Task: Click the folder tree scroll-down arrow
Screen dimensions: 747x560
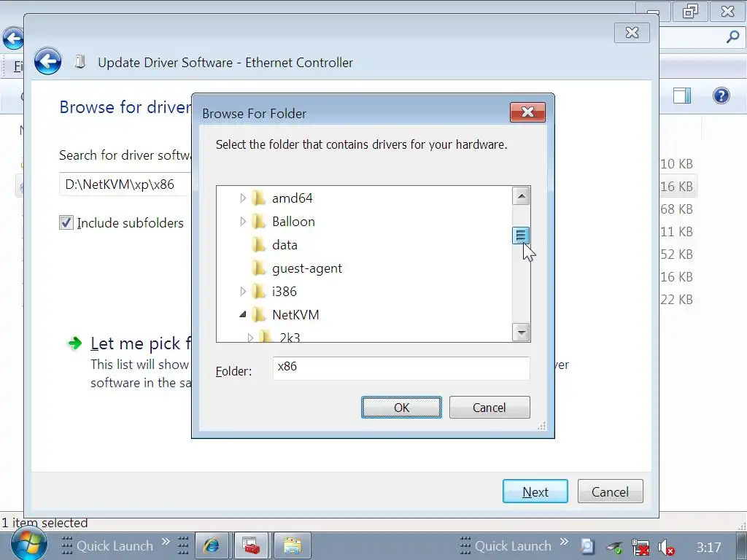Action: pyautogui.click(x=521, y=332)
